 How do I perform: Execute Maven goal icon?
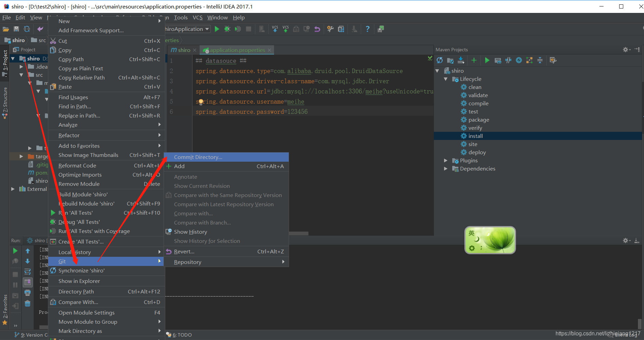pos(498,60)
